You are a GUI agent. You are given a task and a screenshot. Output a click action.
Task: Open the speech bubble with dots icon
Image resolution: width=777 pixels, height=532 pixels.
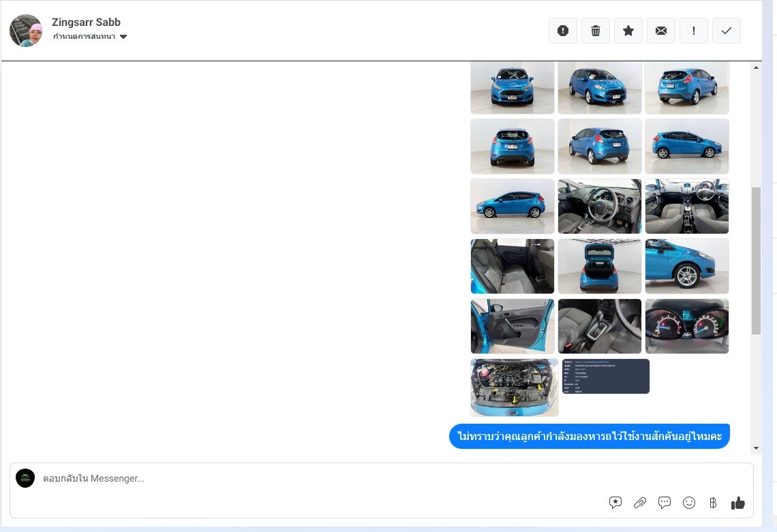click(665, 503)
